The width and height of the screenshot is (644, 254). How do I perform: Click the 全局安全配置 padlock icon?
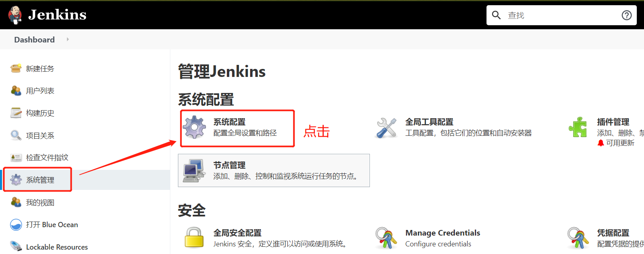click(194, 237)
